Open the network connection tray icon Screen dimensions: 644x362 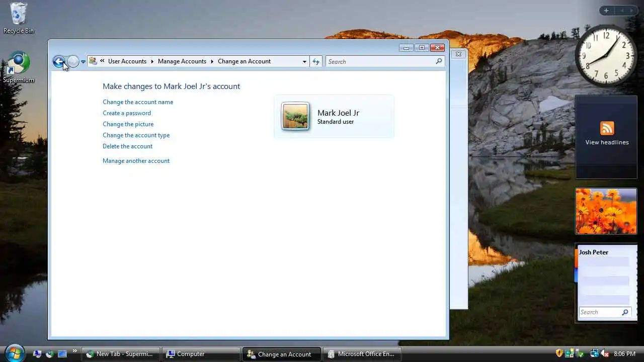(x=594, y=353)
